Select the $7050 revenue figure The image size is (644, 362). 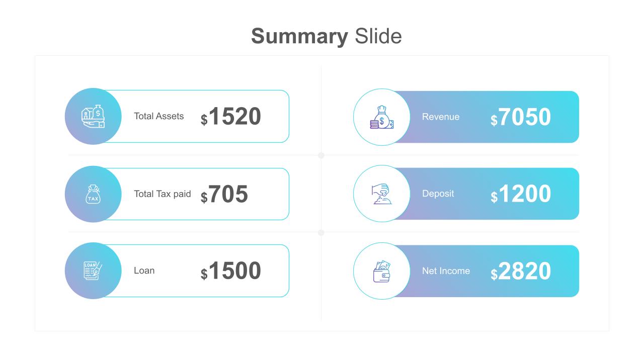coord(521,117)
